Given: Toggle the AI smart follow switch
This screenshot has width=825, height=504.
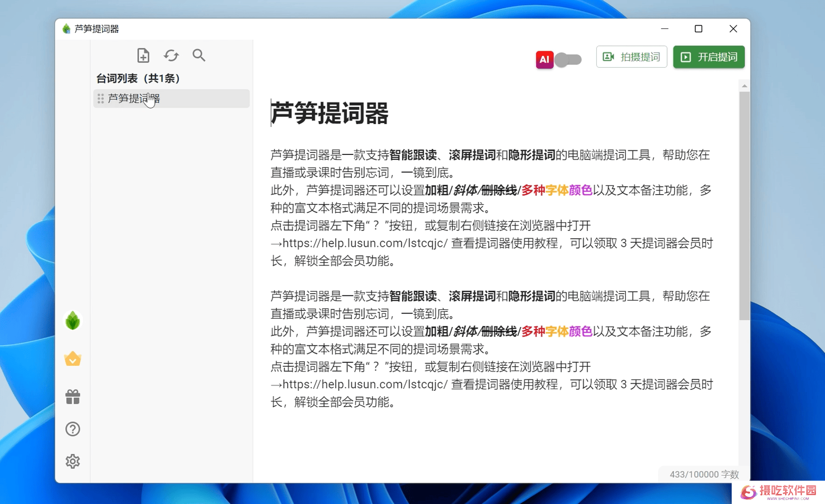Looking at the screenshot, I should tap(569, 59).
